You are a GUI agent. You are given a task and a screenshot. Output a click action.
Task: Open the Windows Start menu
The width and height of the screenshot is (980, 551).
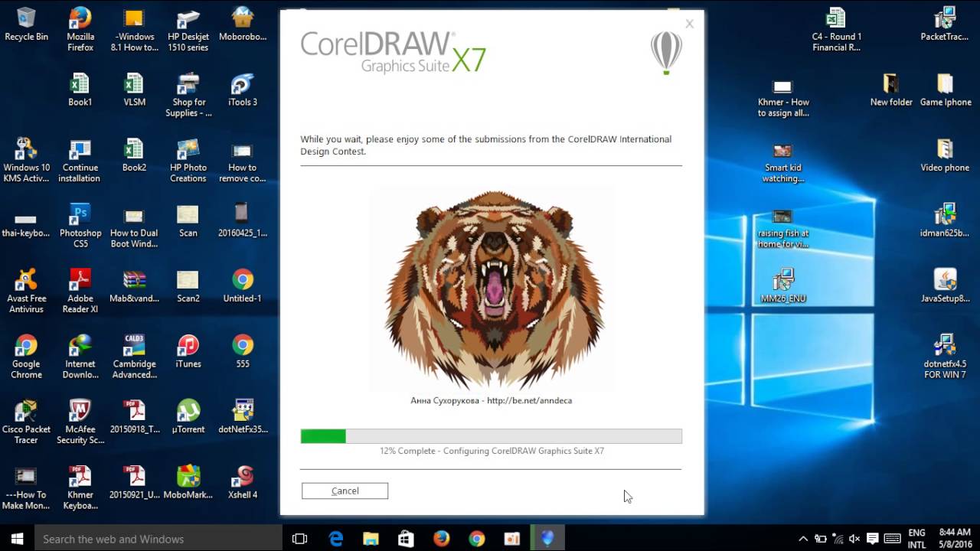[17, 539]
